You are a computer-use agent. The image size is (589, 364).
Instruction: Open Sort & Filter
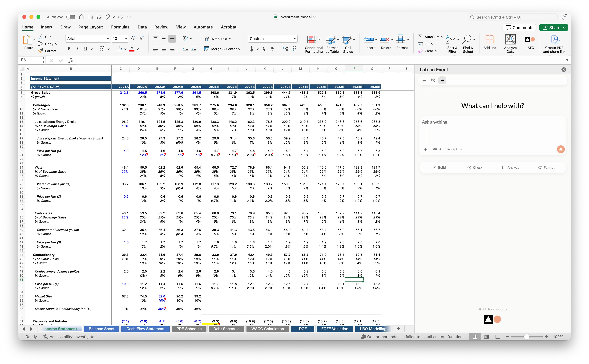click(x=452, y=44)
